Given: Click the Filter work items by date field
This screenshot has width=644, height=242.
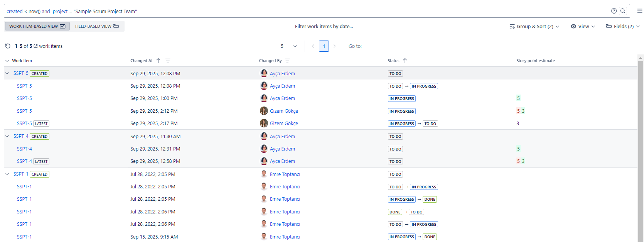Looking at the screenshot, I should point(324,26).
